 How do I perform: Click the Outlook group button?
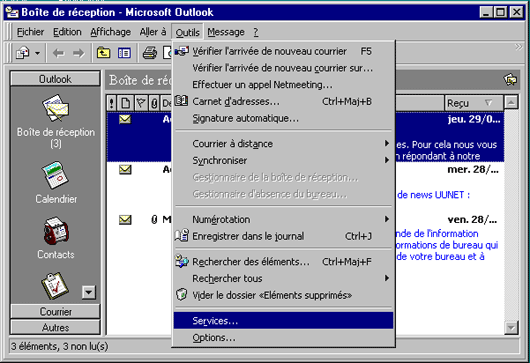[x=55, y=79]
